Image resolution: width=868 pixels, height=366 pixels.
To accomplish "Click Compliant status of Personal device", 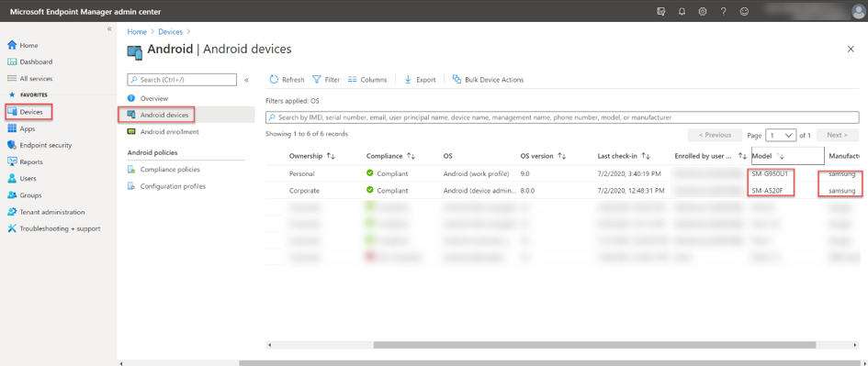I will point(387,173).
